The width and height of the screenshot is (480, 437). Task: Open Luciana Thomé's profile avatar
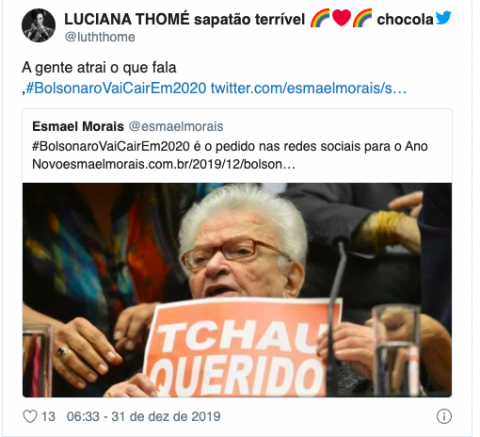[x=38, y=25]
